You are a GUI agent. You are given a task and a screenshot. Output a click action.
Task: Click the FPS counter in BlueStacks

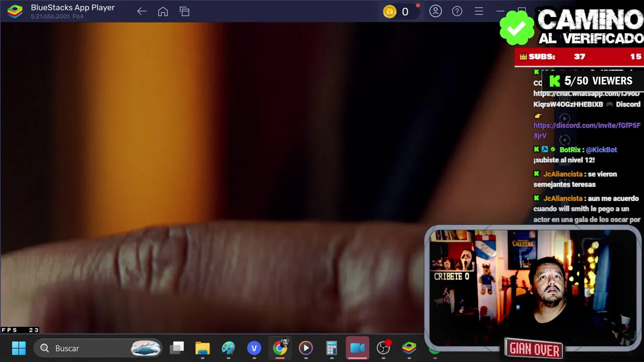pos(20,330)
